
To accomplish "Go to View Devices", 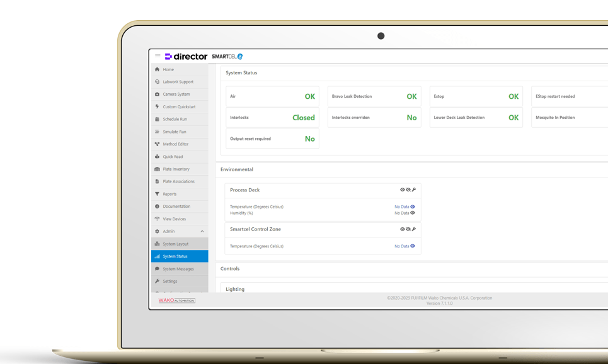I will click(x=180, y=219).
